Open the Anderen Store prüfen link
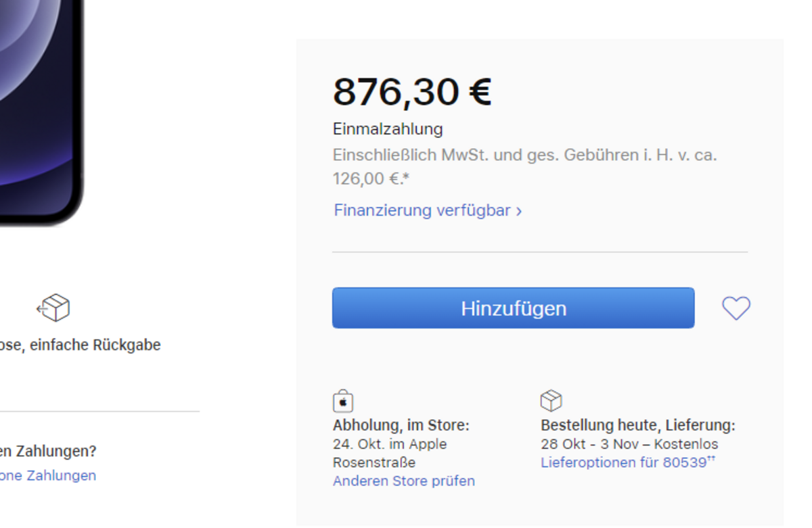Screen dimensions: 812x528 [x=404, y=481]
